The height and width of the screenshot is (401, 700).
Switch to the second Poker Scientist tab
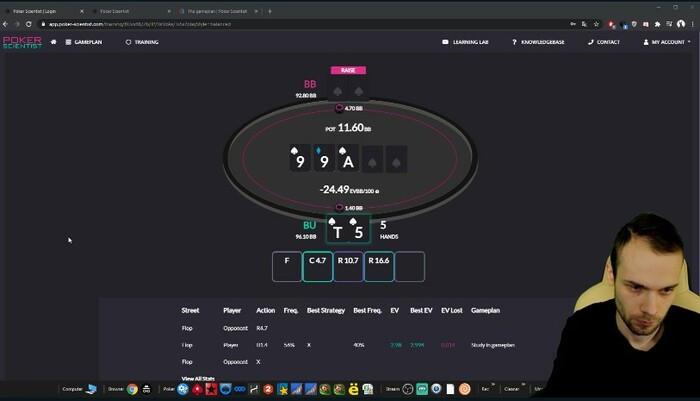point(115,11)
